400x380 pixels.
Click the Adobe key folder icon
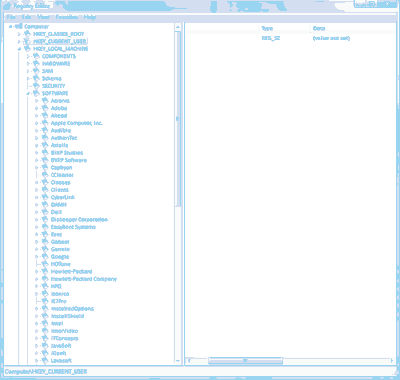point(45,108)
